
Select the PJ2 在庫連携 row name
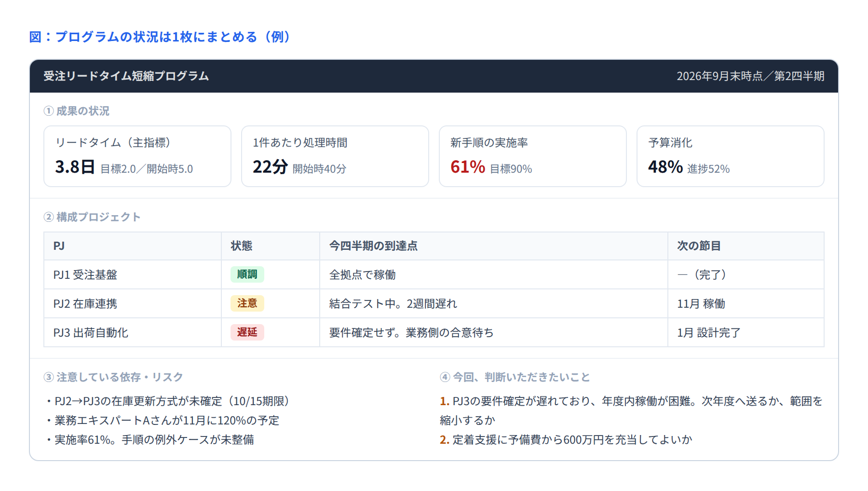(x=85, y=304)
